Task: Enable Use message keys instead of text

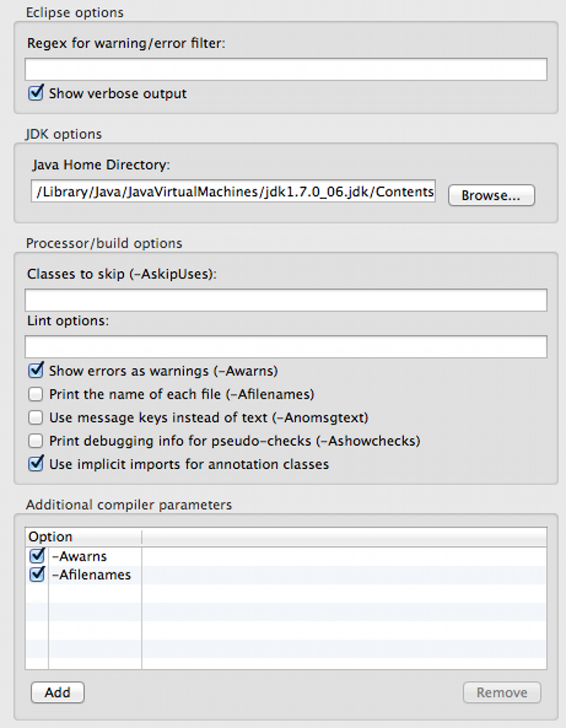Action: pos(36,417)
